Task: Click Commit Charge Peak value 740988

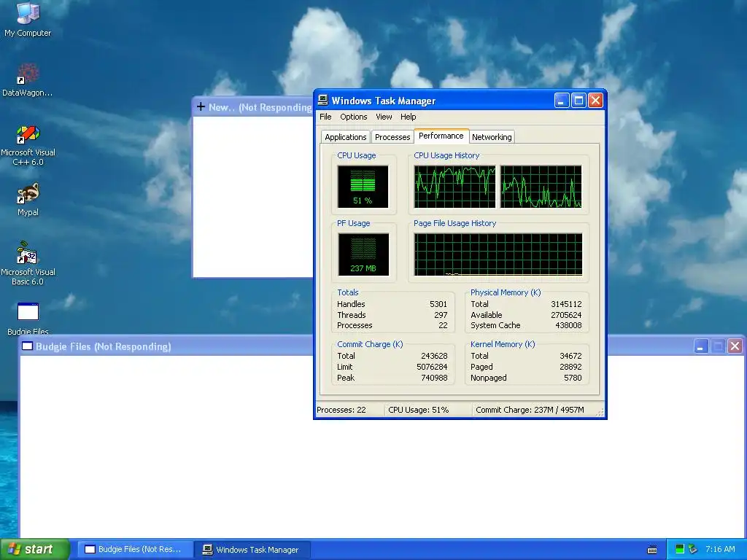Action: tap(434, 378)
